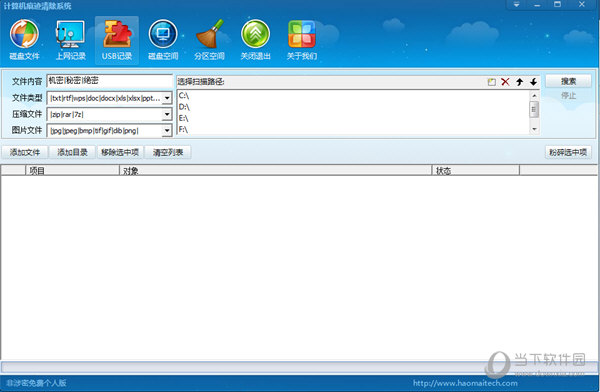Open the 关于我们 about icon
Viewport: 600px width, 392px height.
coord(302,40)
